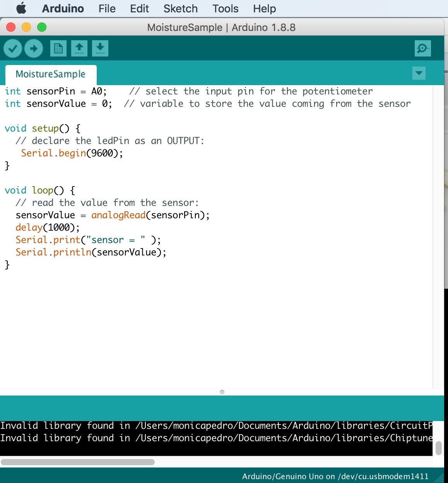Create a new sketch file
Image resolution: width=448 pixels, height=483 pixels.
tap(58, 48)
